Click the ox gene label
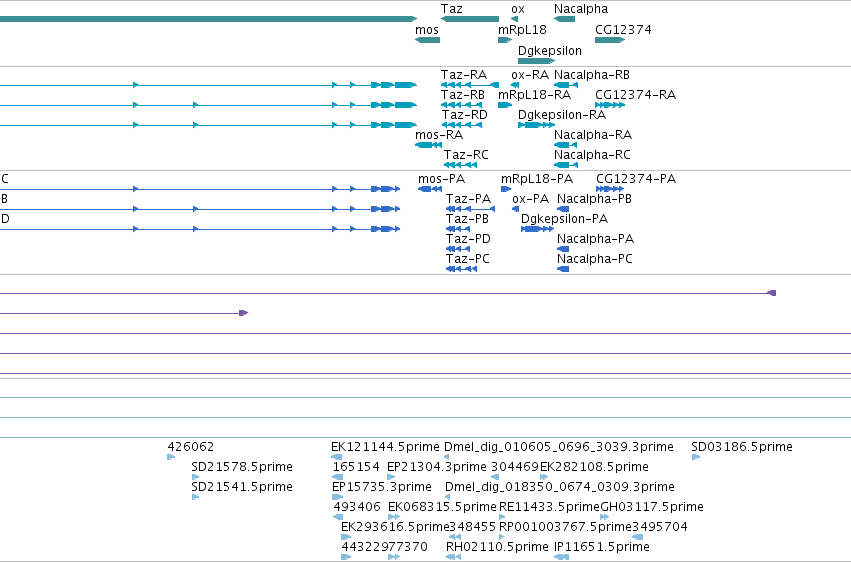Viewport: 851px width, 562px height. (x=518, y=9)
